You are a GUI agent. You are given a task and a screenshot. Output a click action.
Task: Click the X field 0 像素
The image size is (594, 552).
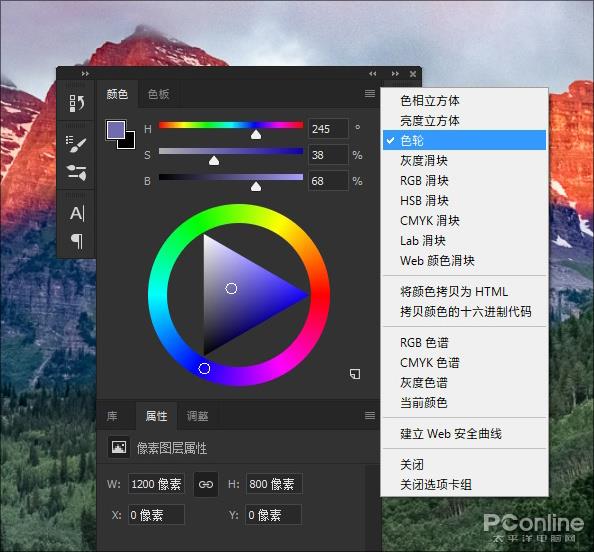(x=156, y=514)
